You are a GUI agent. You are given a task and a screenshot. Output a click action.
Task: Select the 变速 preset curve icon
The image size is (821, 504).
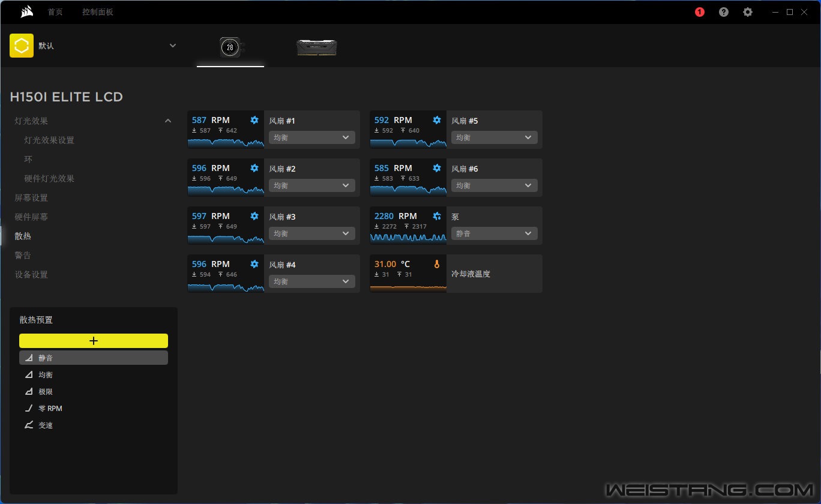point(29,425)
